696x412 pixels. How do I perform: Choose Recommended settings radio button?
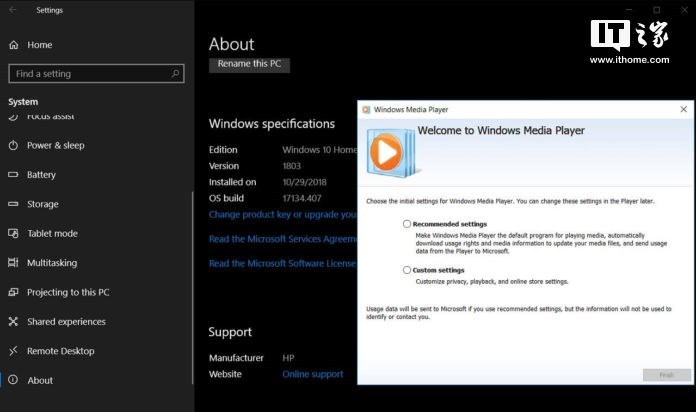click(407, 224)
